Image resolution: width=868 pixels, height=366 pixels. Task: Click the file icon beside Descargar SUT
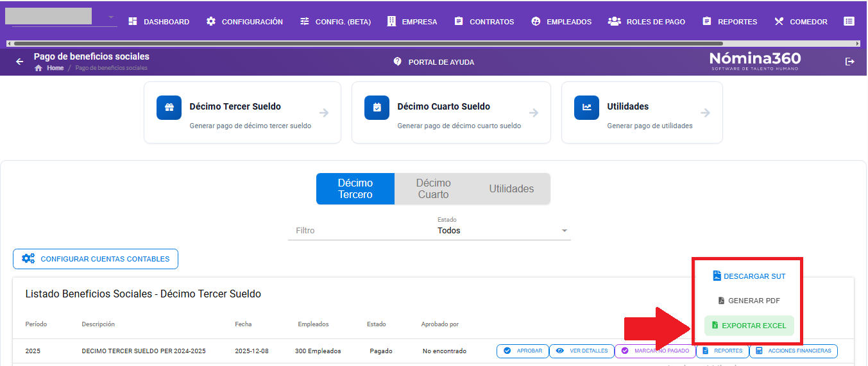(717, 276)
